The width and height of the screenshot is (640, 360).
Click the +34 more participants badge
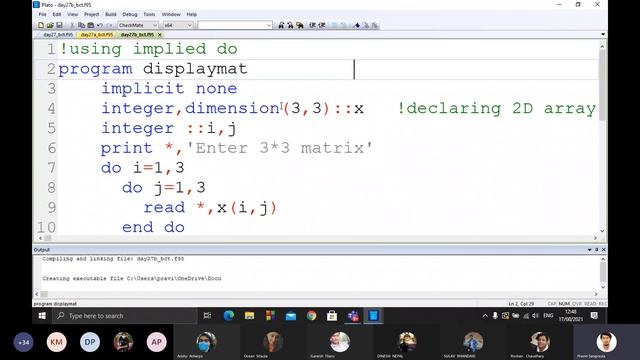pyautogui.click(x=24, y=342)
